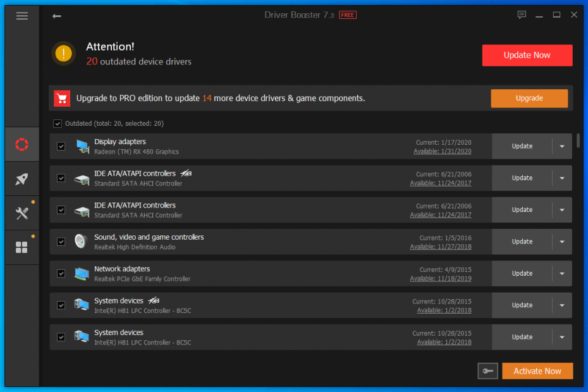
Task: Uncheck the second IDE ATA/ATAPI controllers checkbox
Action: pyautogui.click(x=61, y=210)
